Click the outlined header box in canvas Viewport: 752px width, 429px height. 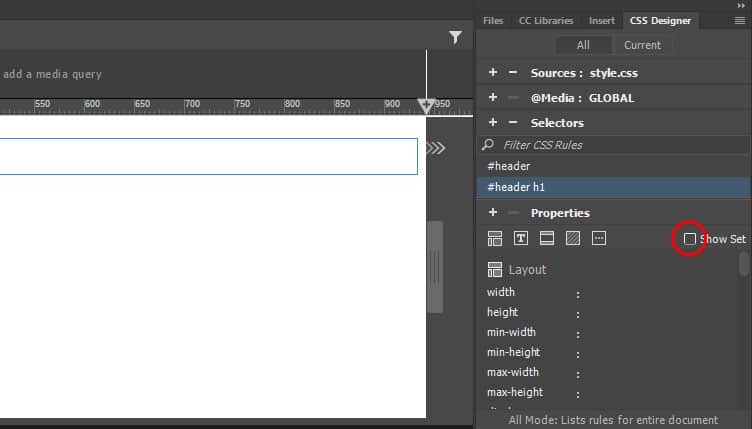click(209, 156)
